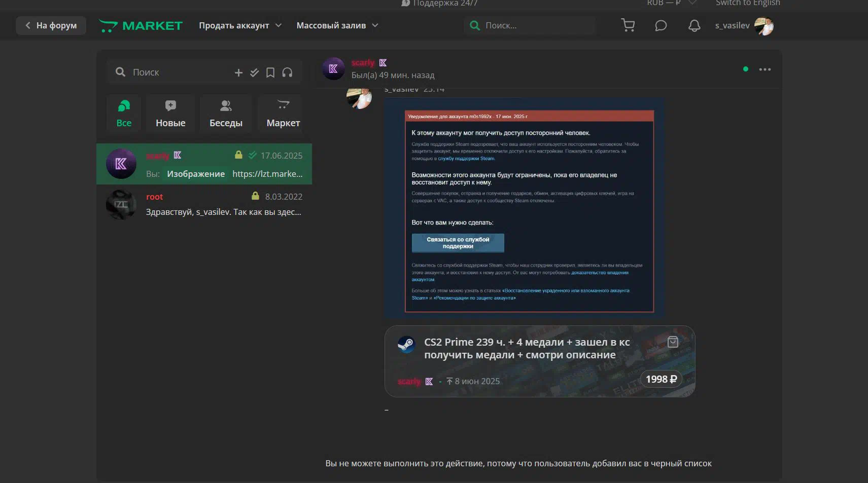Click root avatar in conversation list
868x483 pixels.
[121, 205]
